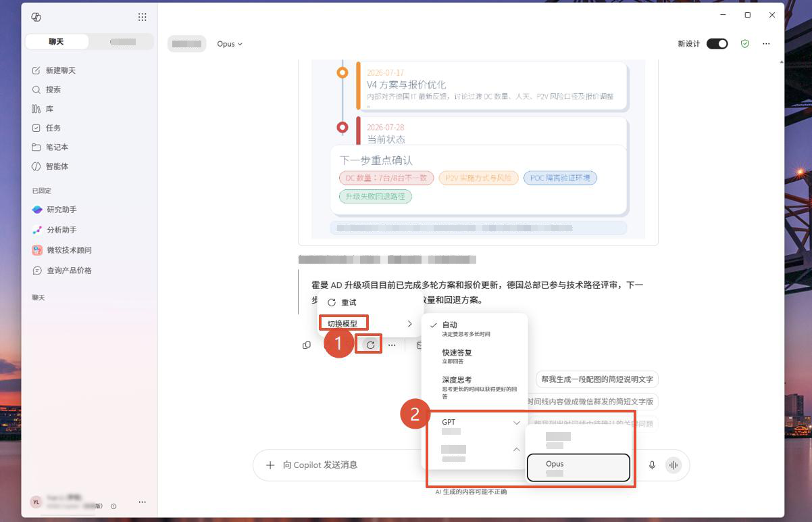812x522 pixels.
Task: Copy the response with the copy icon
Action: tap(307, 345)
